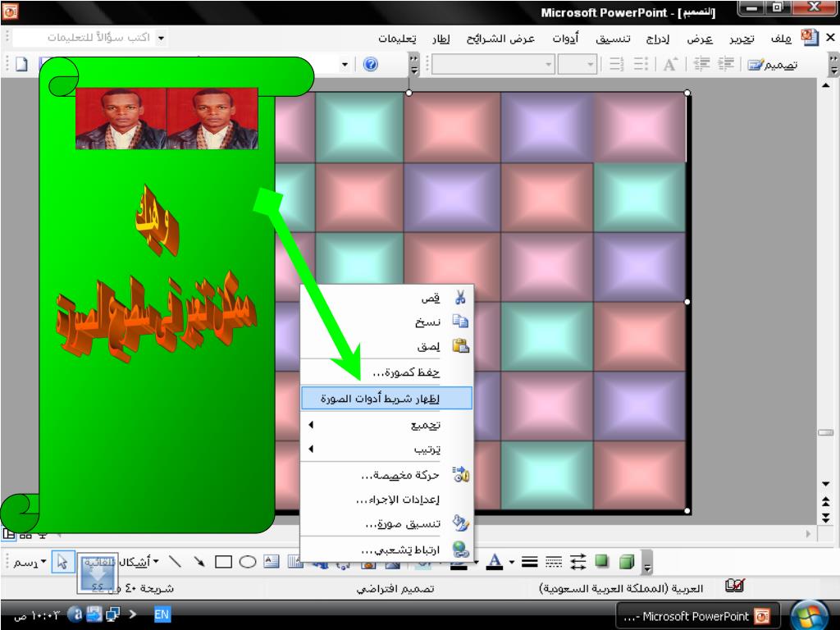The image size is (840, 630).
Task: Select the Line drawing tool
Action: tap(175, 561)
